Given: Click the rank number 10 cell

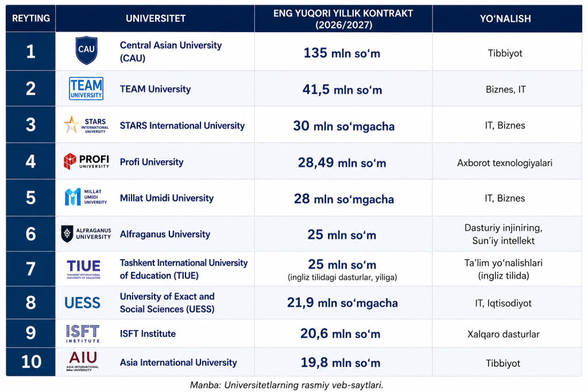Looking at the screenshot, I should pyautogui.click(x=31, y=362).
